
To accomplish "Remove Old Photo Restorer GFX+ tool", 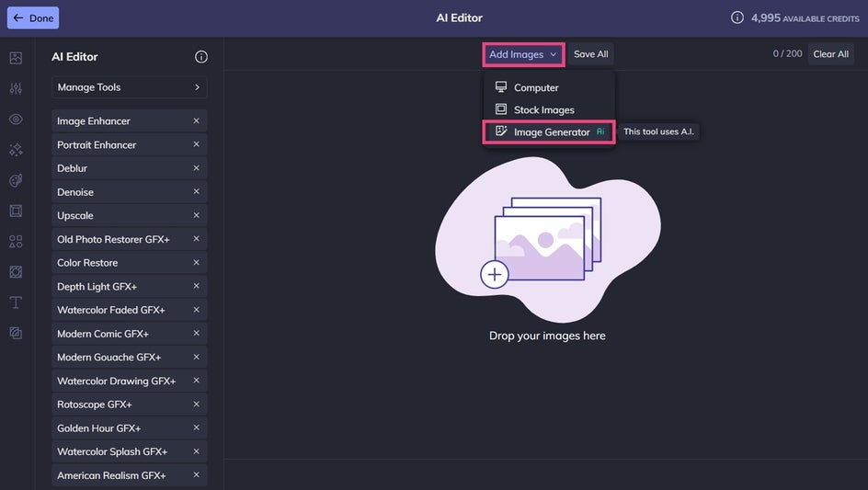I will point(196,239).
